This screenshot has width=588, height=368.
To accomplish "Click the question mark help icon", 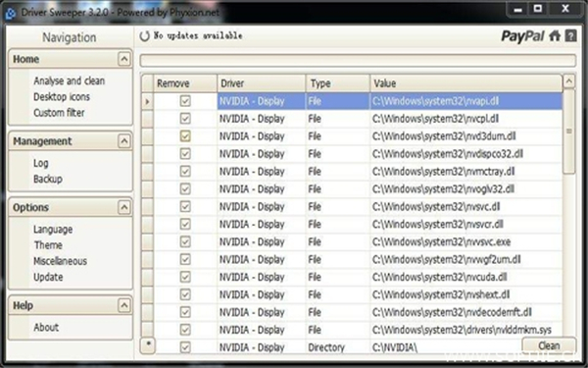I will pyautogui.click(x=570, y=36).
